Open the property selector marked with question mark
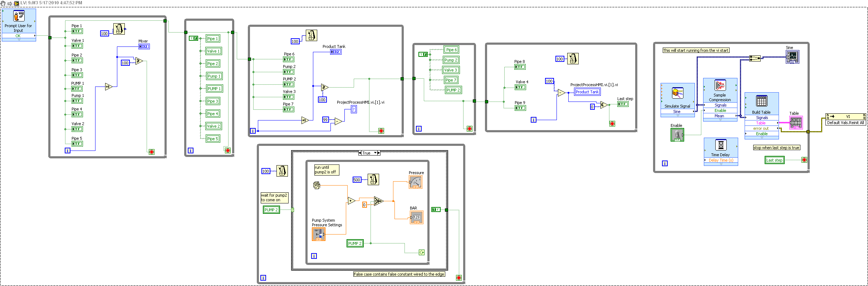The image size is (868, 286). pyautogui.click(x=354, y=109)
